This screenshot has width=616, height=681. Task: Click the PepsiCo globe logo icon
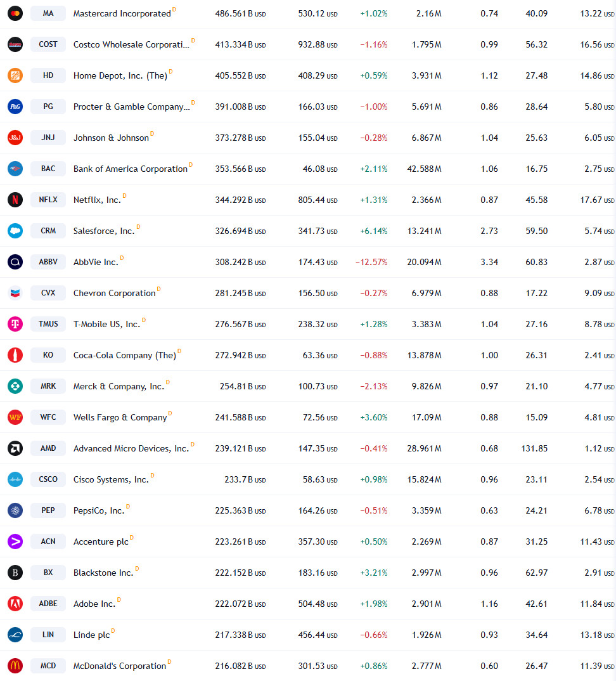tap(15, 510)
